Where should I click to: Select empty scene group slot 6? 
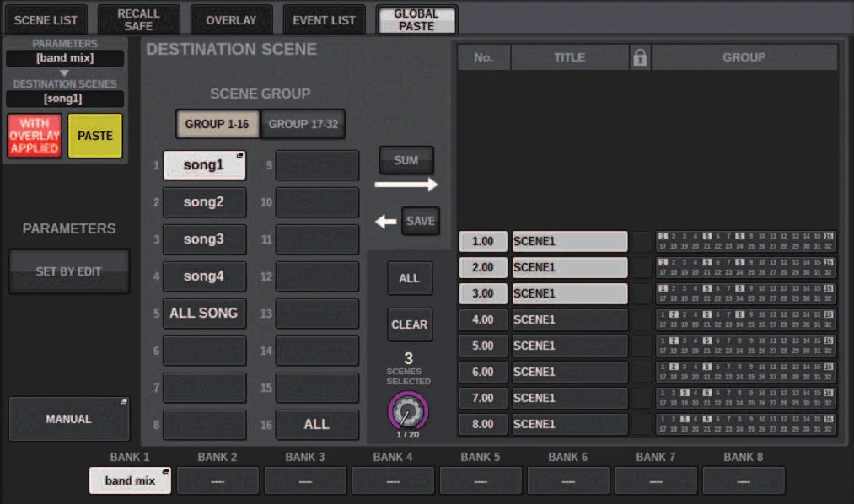point(204,350)
